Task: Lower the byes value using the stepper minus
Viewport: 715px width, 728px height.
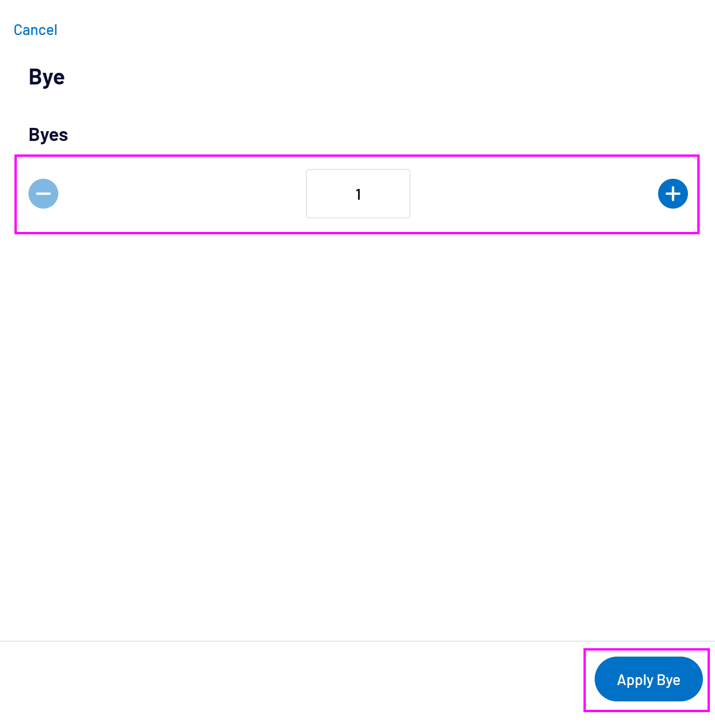Action: (x=43, y=193)
